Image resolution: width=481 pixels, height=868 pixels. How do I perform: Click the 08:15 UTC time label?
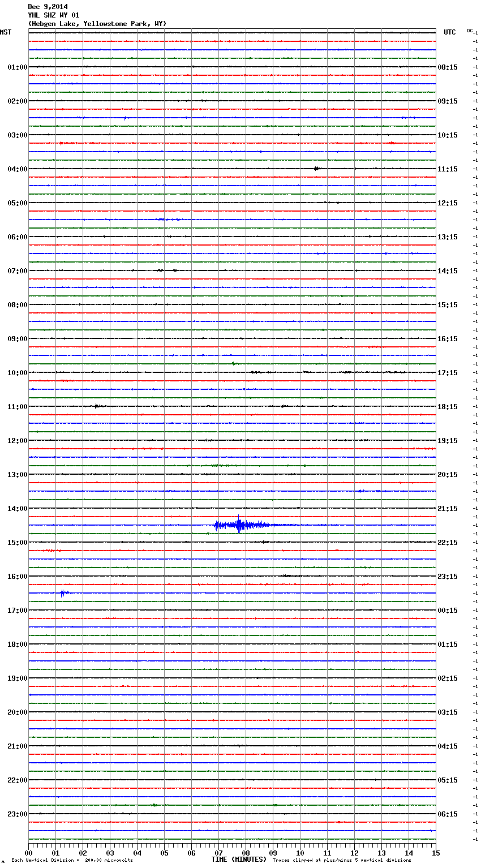tap(448, 67)
